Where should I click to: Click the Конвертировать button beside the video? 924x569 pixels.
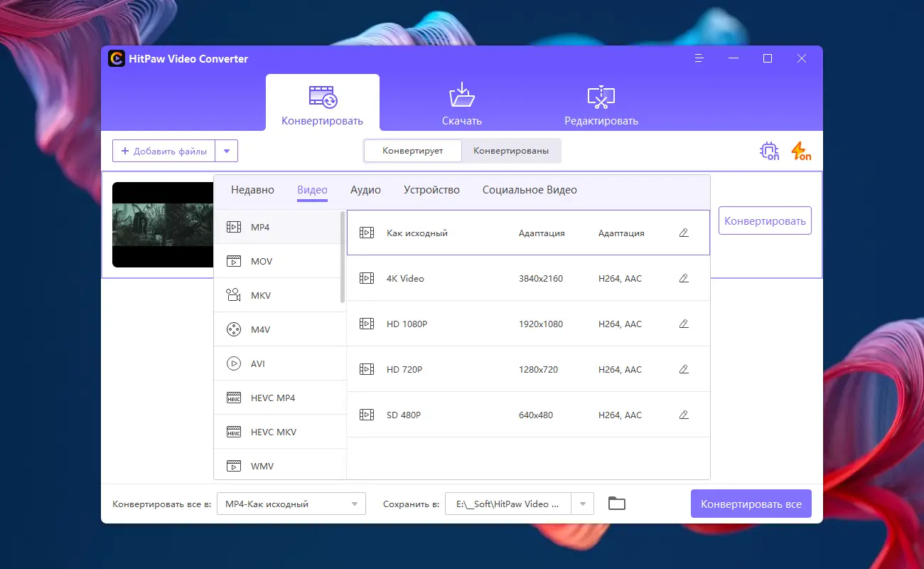tap(765, 220)
